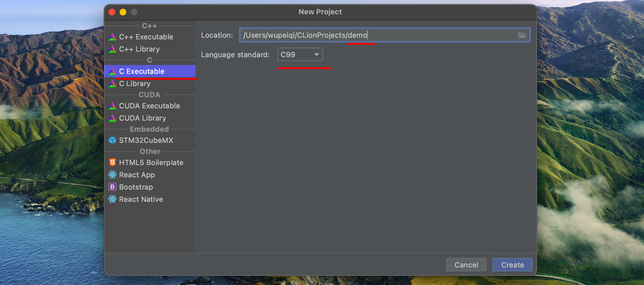Image resolution: width=644 pixels, height=285 pixels.
Task: Close the New Project window
Action: coord(112,12)
